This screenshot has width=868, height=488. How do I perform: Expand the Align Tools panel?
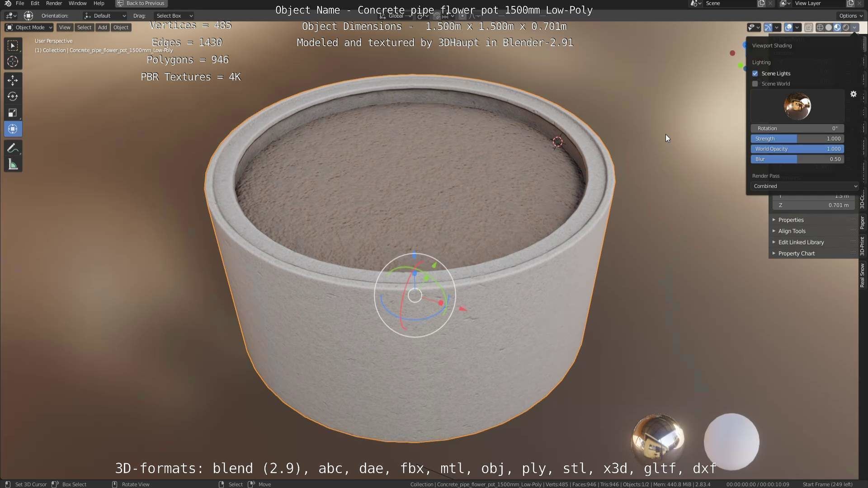(814, 231)
